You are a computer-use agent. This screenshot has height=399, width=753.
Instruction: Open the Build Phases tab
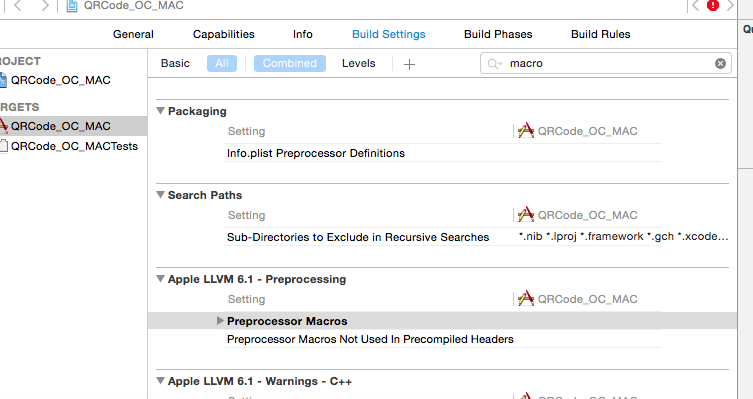coord(498,34)
